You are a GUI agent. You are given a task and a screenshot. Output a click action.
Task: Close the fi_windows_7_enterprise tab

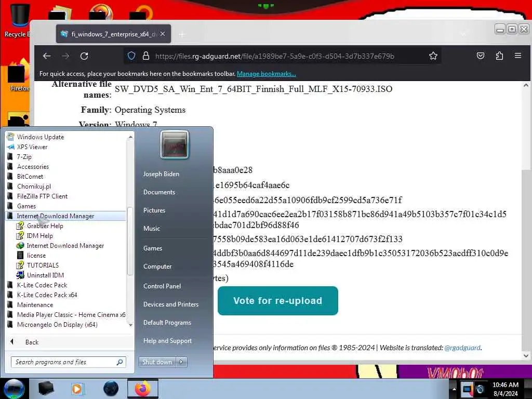click(163, 34)
